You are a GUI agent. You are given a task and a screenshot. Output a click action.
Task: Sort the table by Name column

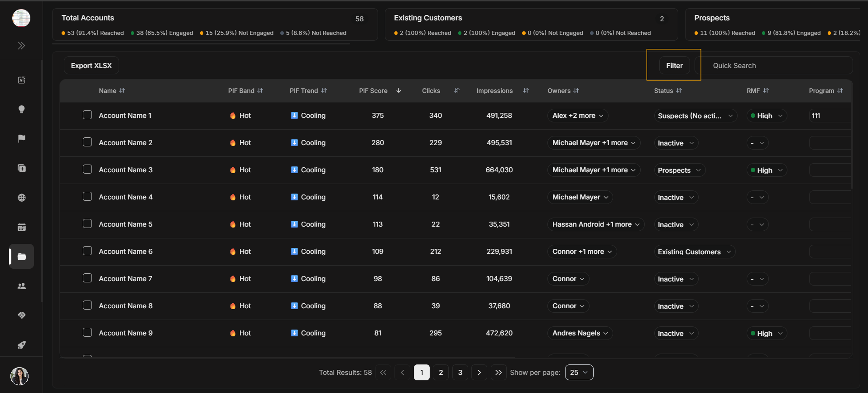tap(122, 91)
